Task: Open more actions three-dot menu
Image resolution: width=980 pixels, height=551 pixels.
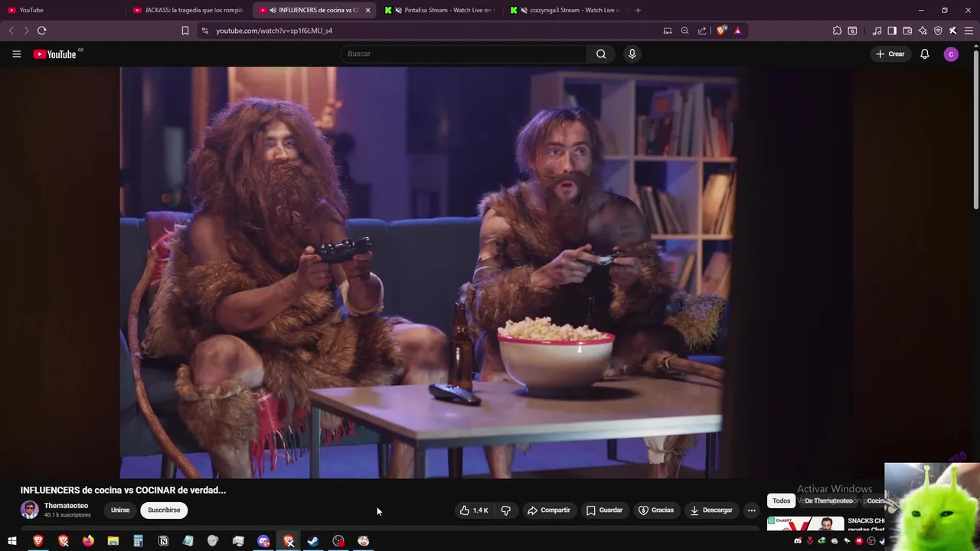Action: 751,510
